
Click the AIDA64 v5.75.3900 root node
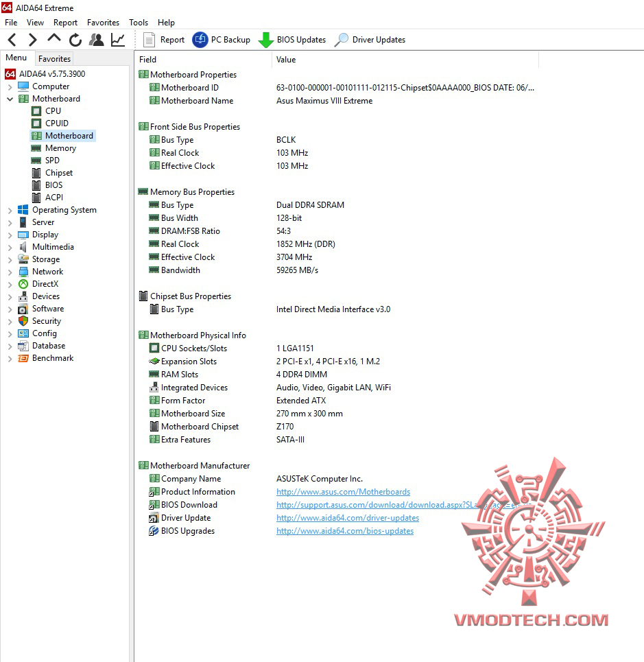[52, 74]
